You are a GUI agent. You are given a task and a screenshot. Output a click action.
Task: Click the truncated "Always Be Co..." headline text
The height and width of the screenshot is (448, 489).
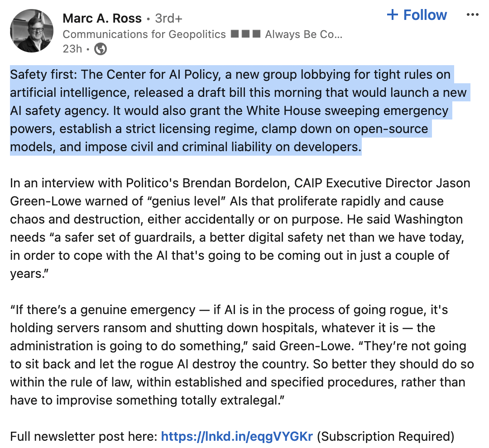click(303, 34)
